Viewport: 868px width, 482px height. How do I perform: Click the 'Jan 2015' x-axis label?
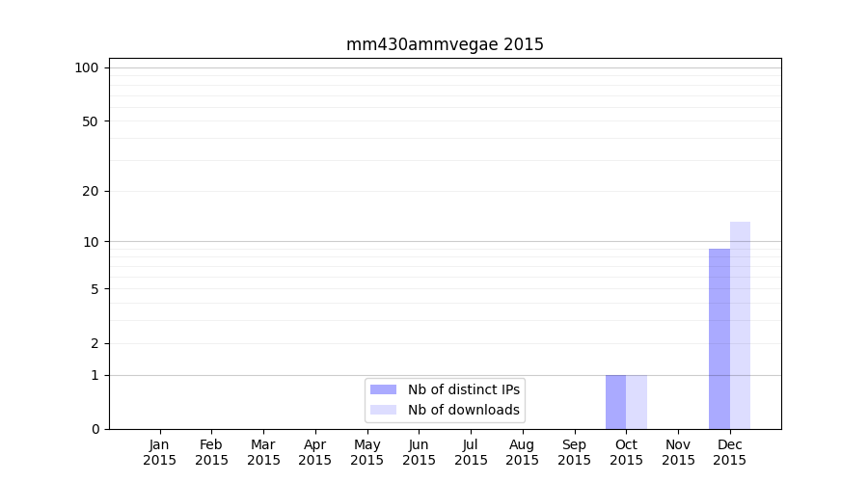(160, 452)
